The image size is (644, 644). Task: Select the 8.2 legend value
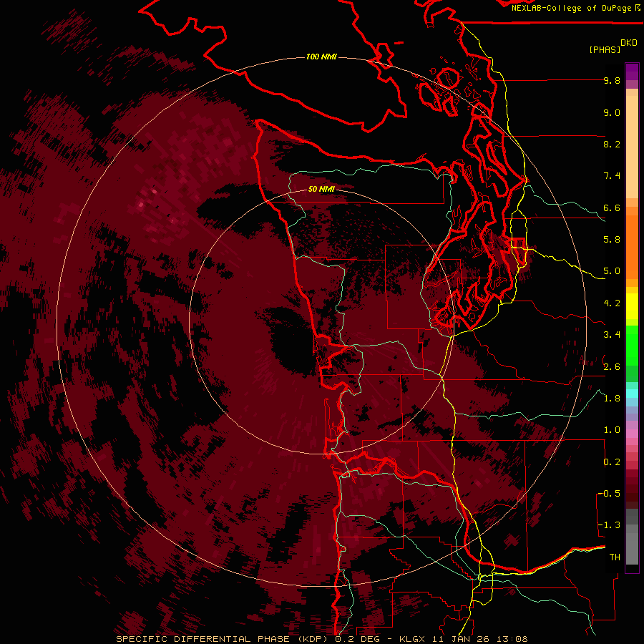tap(612, 144)
